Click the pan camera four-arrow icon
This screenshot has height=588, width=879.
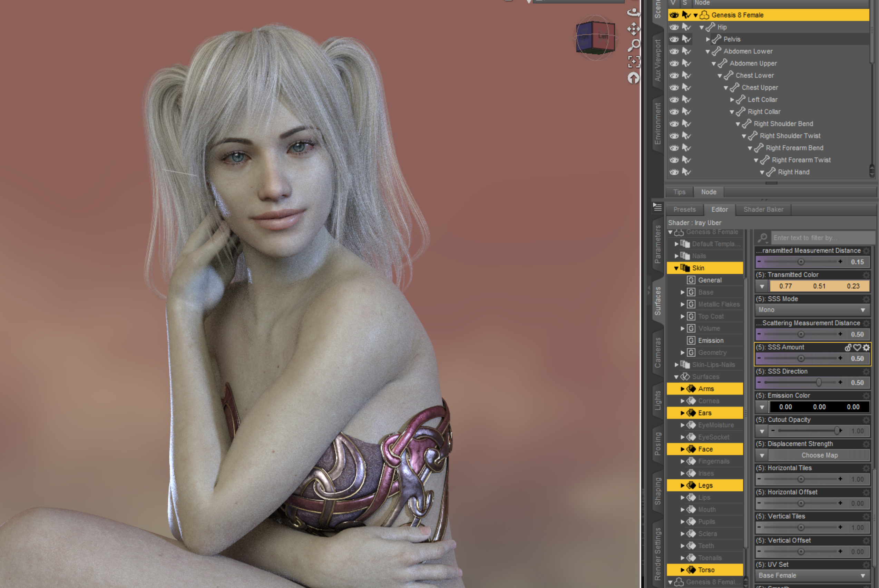633,29
